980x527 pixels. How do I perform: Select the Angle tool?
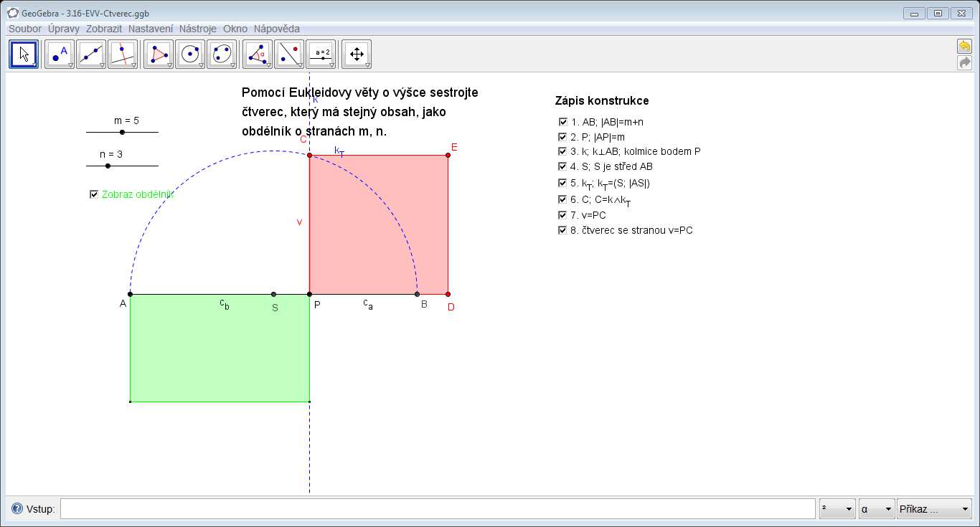258,54
